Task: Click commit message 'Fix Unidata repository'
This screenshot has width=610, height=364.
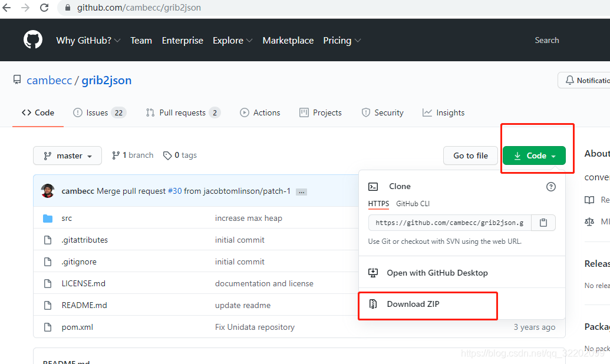Action: [x=255, y=327]
